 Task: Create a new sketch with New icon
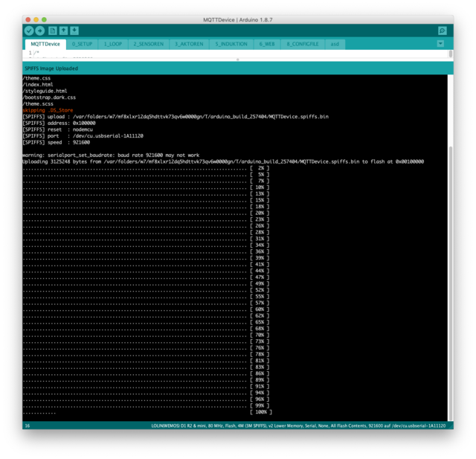(53, 31)
